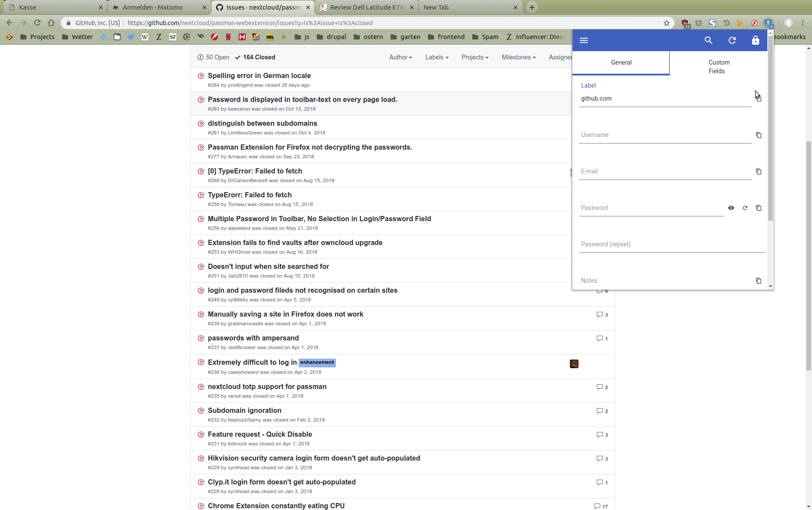Copy the Notes field value
The image size is (812, 510).
(759, 281)
